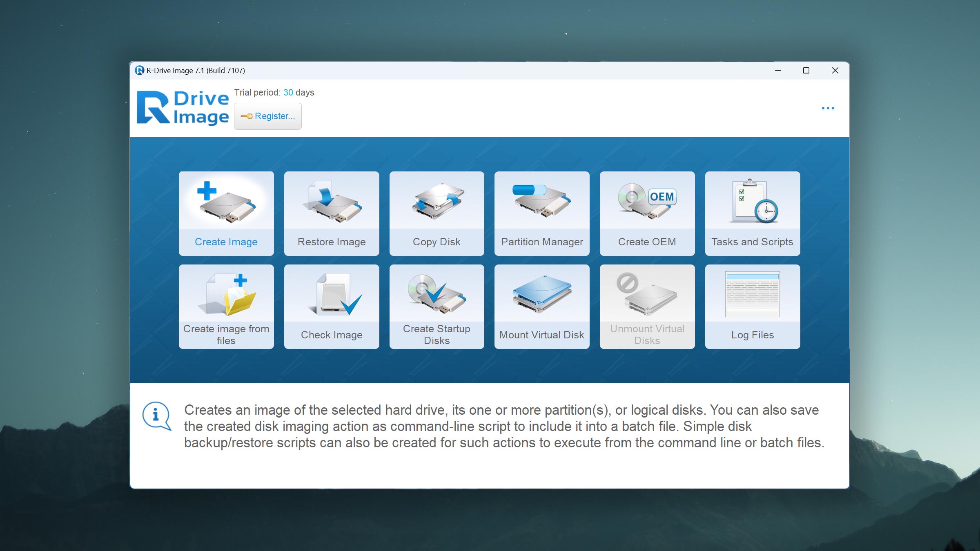Select Create Startup Disks
The width and height of the screenshot is (980, 551).
point(437,307)
